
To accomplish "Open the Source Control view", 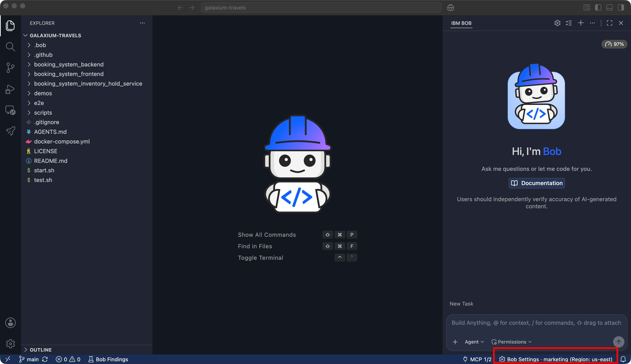I will (10, 68).
